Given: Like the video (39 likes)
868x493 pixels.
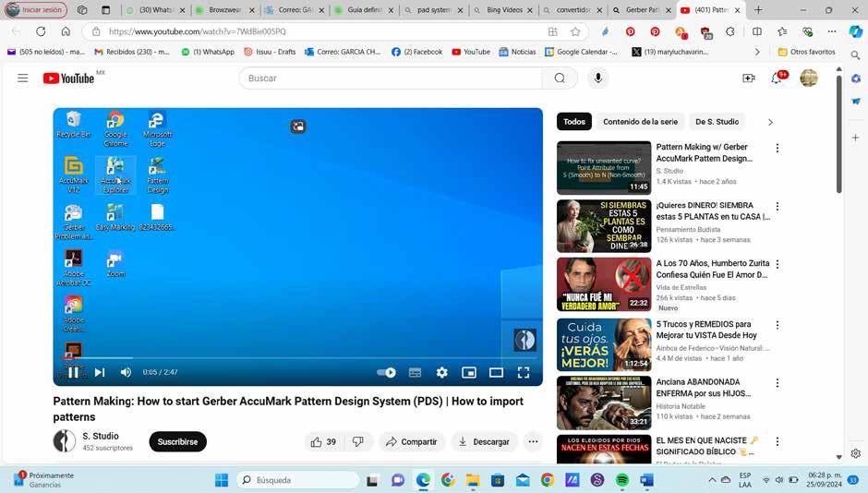Looking at the screenshot, I should pos(323,441).
